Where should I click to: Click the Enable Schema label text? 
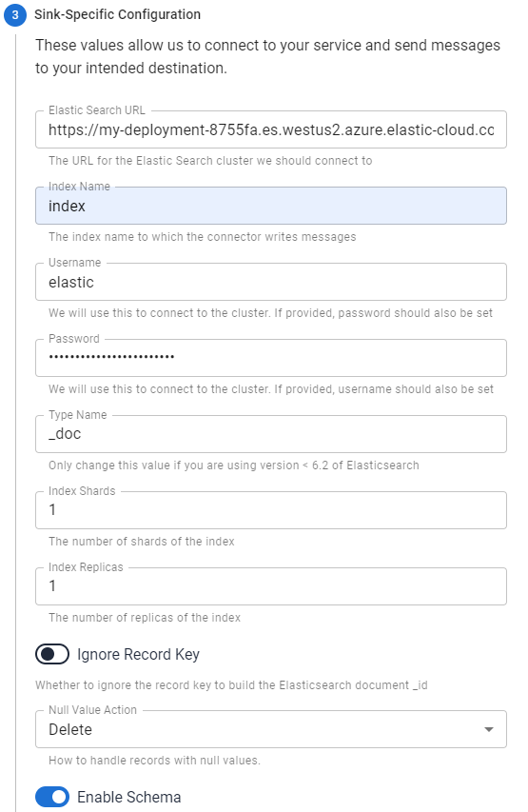[x=128, y=797]
